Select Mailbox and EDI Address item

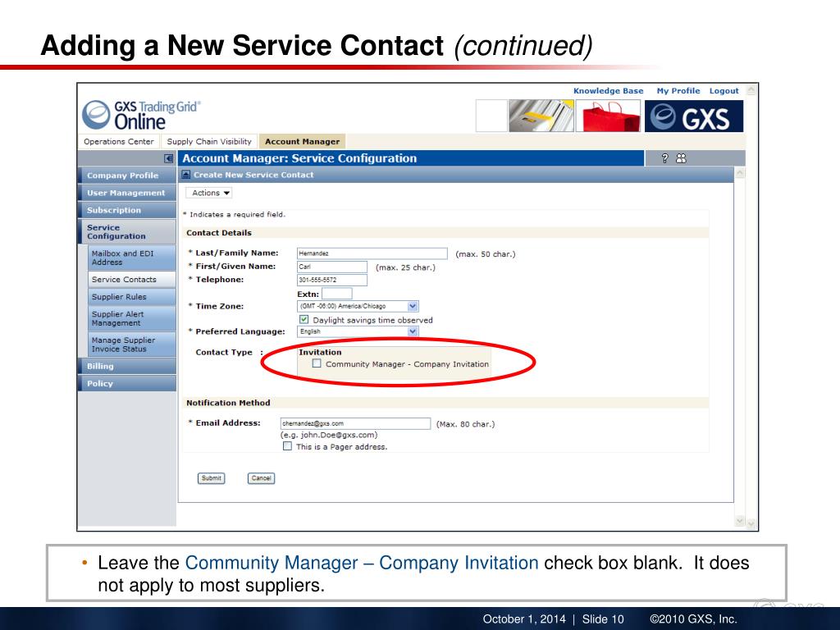[x=132, y=258]
